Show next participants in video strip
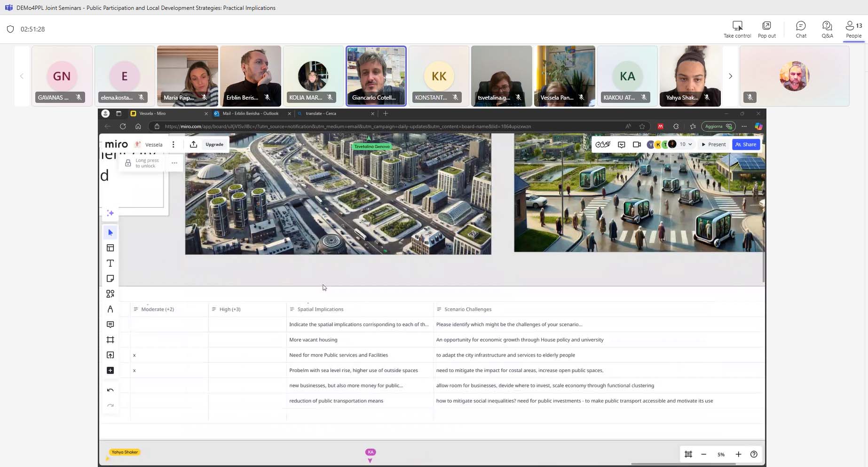Image resolution: width=868 pixels, height=467 pixels. pos(730,76)
